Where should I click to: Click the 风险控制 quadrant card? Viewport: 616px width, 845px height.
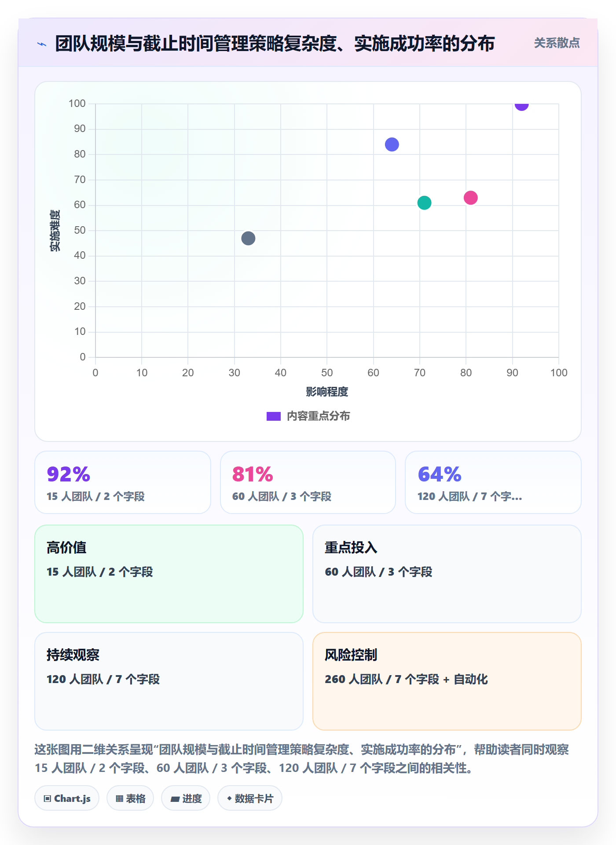[447, 681]
